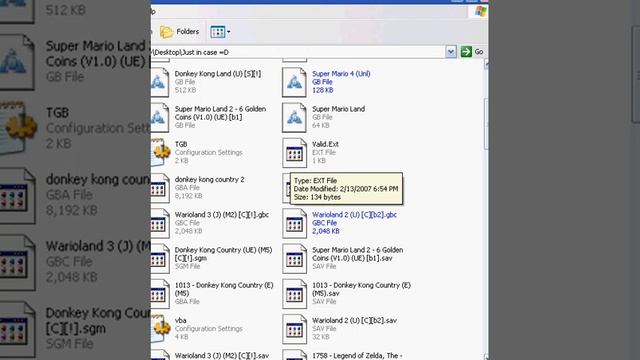Image resolution: width=640 pixels, height=360 pixels.
Task: Select the Valid.Ext file icon
Action: click(294, 153)
